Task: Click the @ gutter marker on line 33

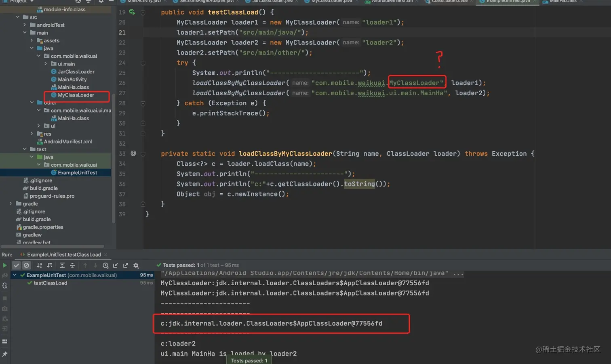Action: coord(133,153)
